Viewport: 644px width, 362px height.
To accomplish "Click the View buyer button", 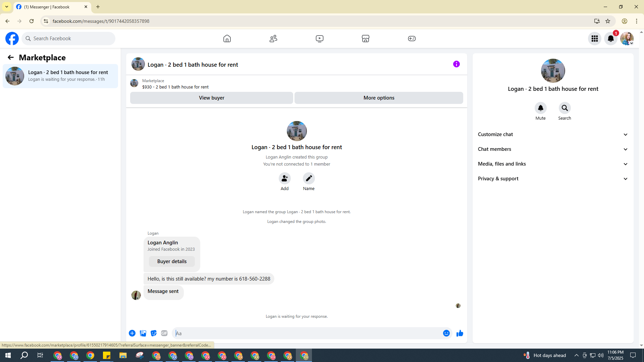I will pos(211,98).
